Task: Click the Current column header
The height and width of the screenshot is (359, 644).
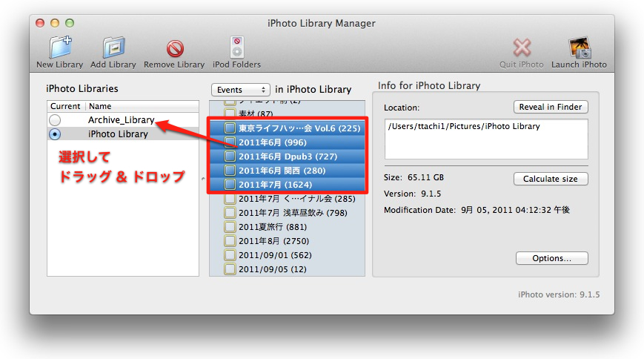Action: 65,106
